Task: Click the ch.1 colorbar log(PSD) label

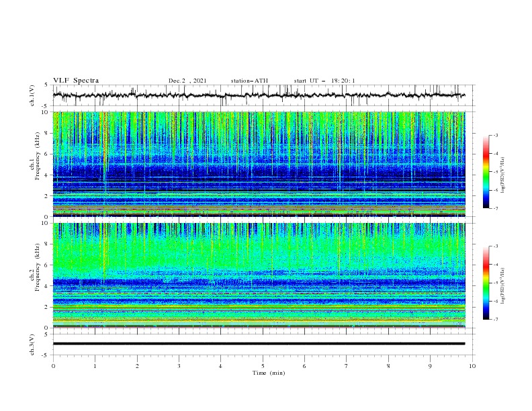Action: click(x=503, y=175)
